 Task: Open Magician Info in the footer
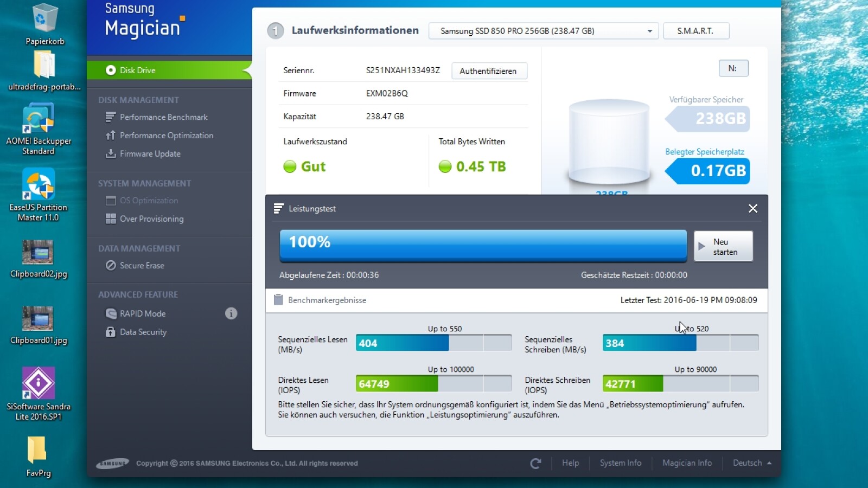[687, 463]
